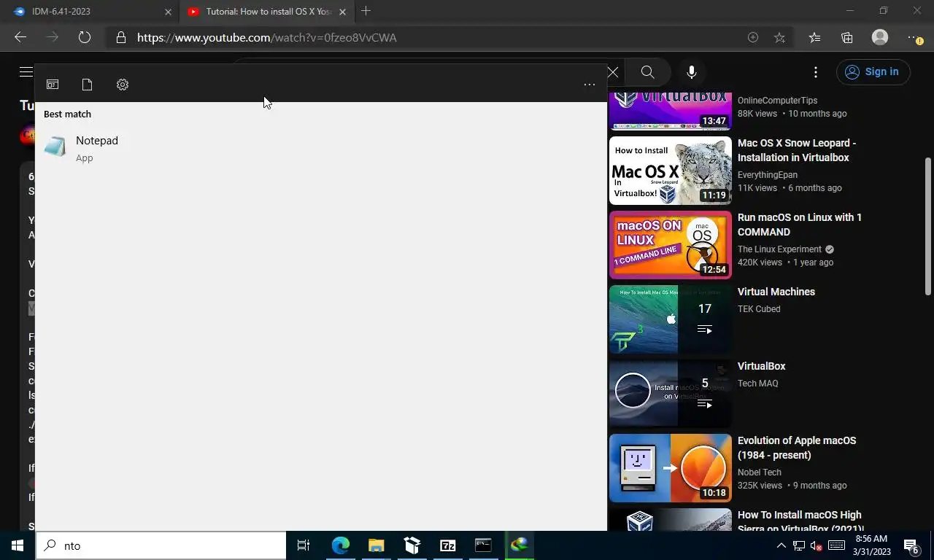Open 'Virtual Machines' playlist title
Screen dimensions: 934x560
pos(776,292)
